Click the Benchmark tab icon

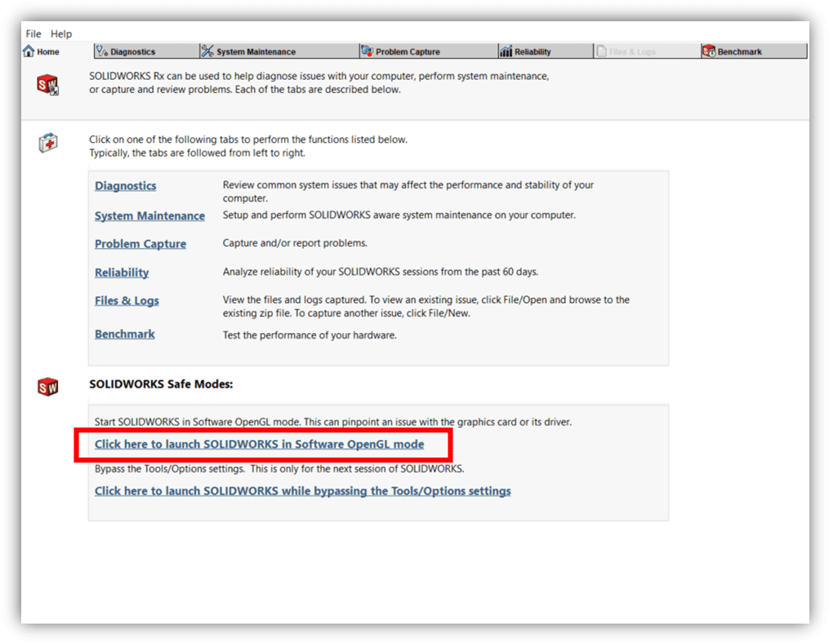click(708, 51)
